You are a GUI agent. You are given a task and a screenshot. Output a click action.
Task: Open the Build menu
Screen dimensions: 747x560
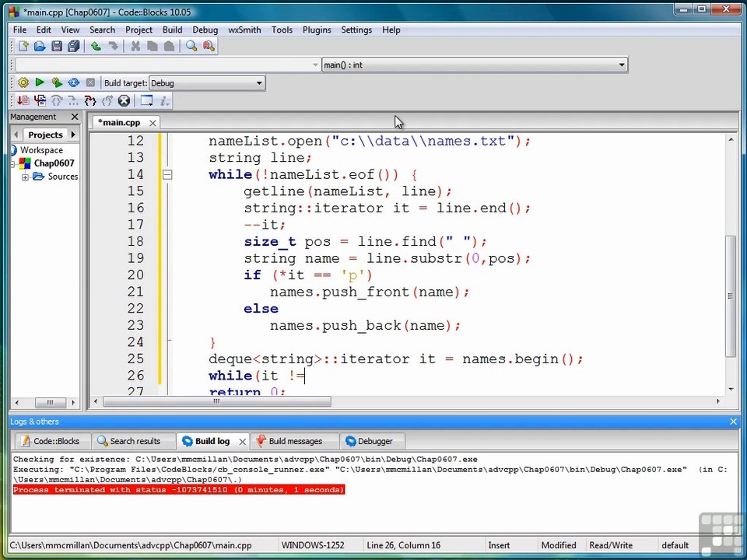click(172, 30)
